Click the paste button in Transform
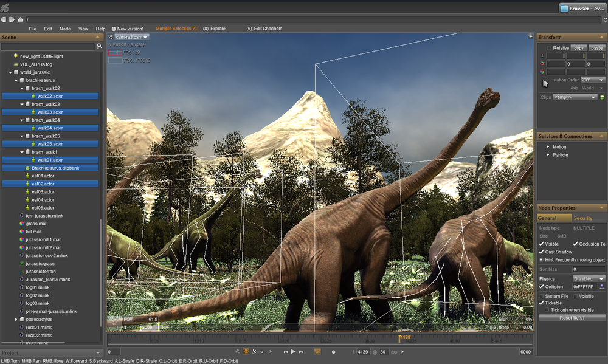608x364 pixels. [x=596, y=48]
